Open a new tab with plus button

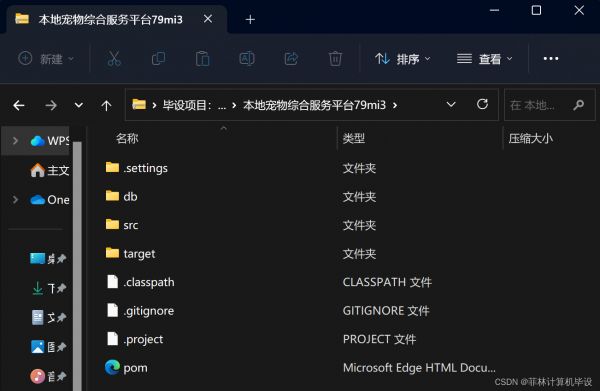pos(250,20)
